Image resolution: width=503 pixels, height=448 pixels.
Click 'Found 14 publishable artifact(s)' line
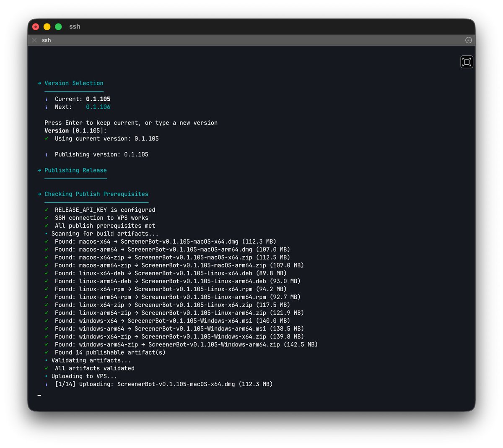click(x=110, y=352)
